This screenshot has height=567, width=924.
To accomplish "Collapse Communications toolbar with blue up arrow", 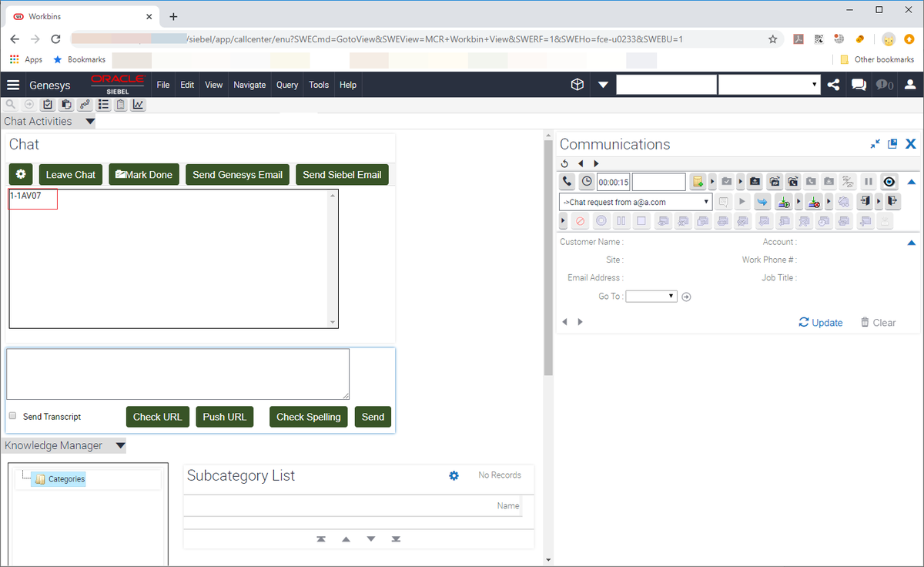I will click(x=912, y=182).
